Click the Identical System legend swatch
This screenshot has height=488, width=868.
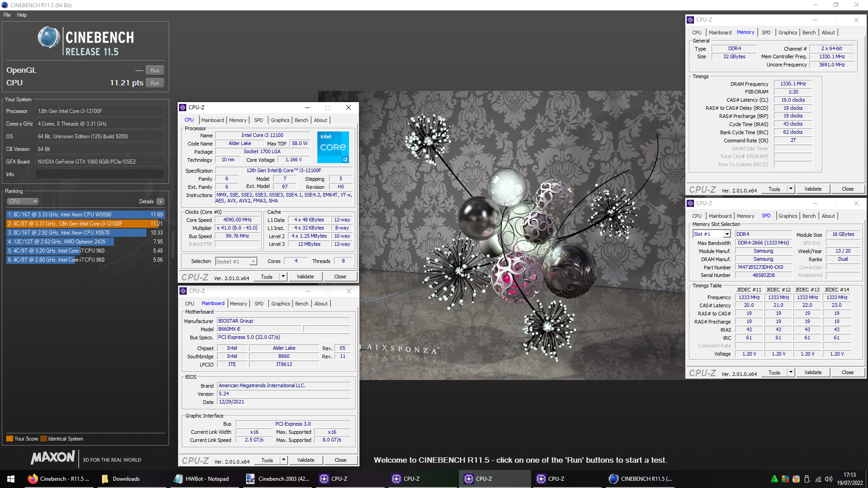(43, 439)
